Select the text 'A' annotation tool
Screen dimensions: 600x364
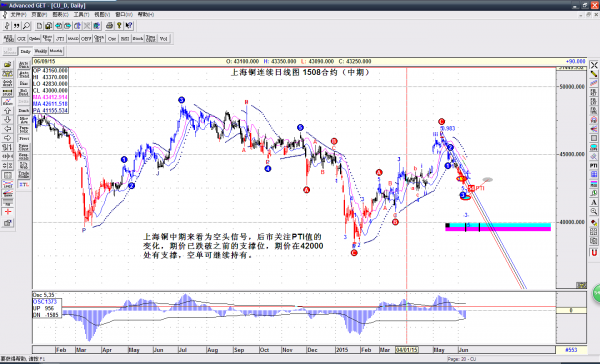593,202
